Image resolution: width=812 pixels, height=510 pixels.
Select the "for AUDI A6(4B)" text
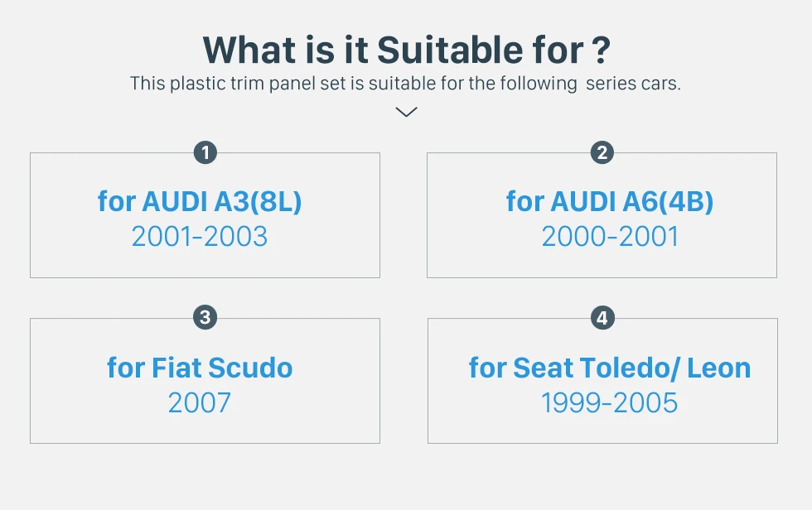(610, 201)
